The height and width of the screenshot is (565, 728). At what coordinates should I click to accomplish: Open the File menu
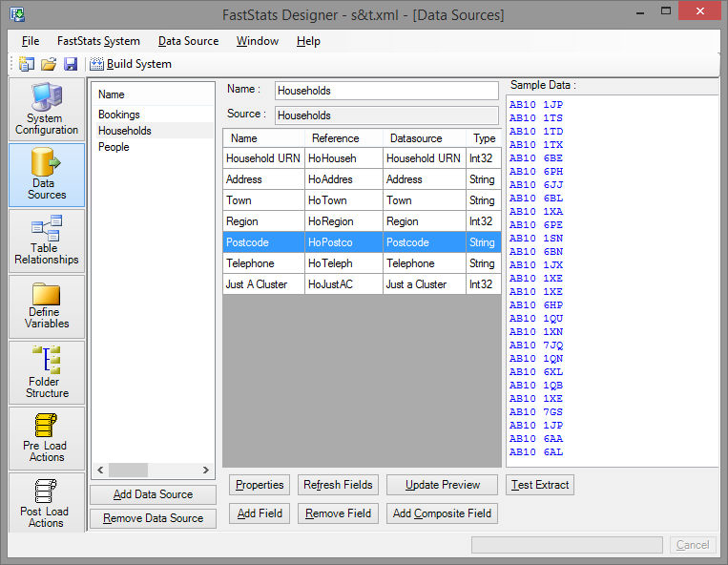click(31, 41)
